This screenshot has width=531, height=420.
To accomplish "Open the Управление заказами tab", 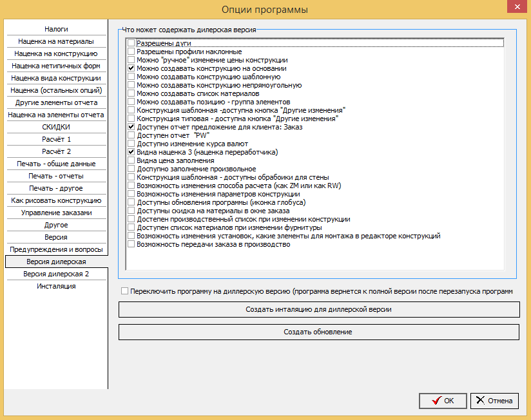I will 56,213.
